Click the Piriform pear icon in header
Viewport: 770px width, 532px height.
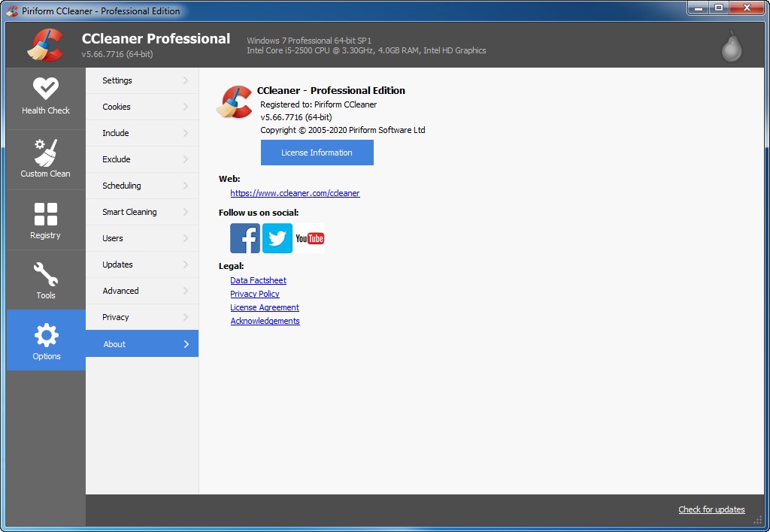[732, 47]
